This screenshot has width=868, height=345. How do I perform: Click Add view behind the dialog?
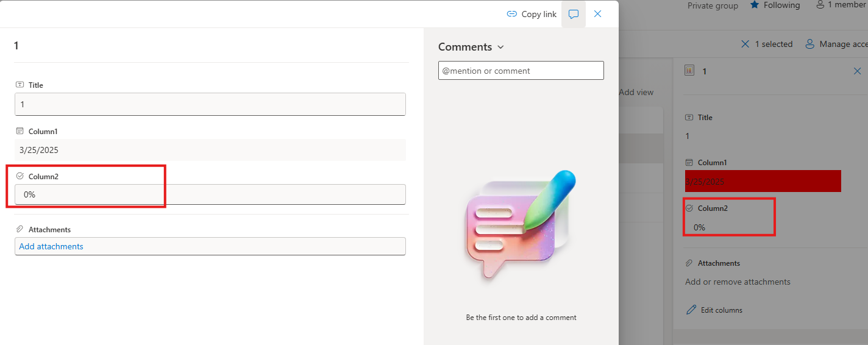(x=636, y=92)
